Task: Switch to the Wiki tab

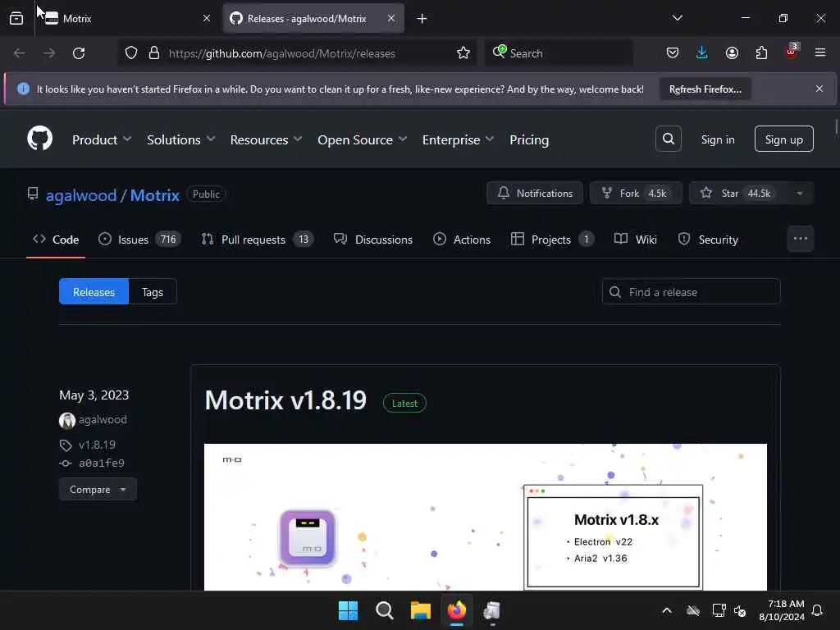Action: 636,240
